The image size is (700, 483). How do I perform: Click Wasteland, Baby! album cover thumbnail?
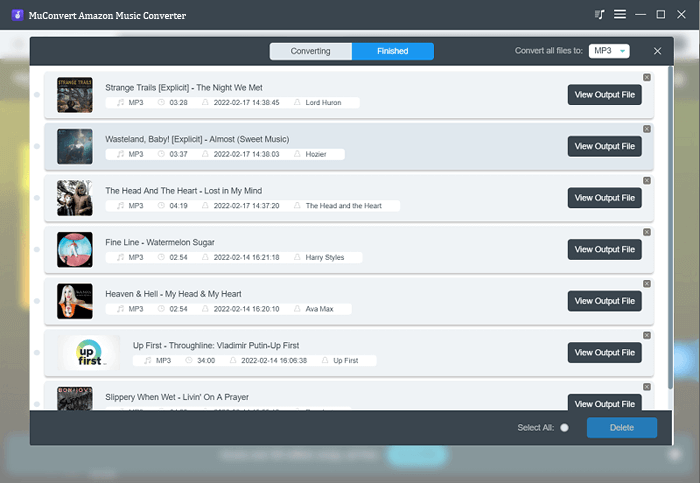[75, 146]
